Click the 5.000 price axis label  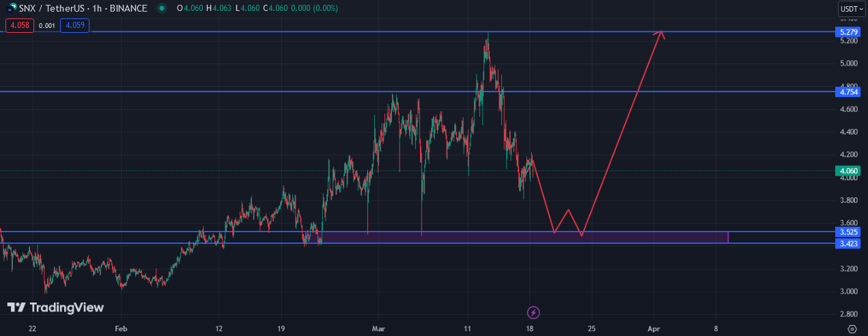click(848, 64)
